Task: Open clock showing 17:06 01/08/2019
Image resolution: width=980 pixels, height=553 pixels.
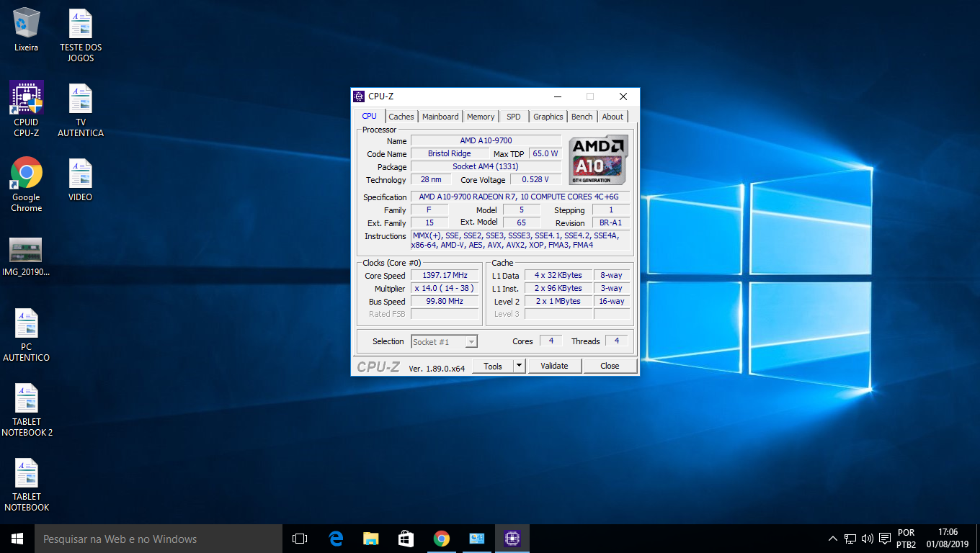Action: (948, 539)
